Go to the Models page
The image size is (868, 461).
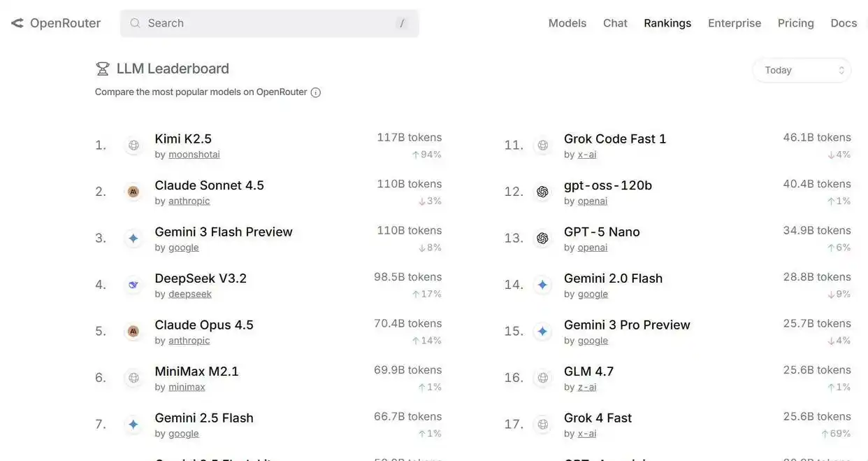567,23
